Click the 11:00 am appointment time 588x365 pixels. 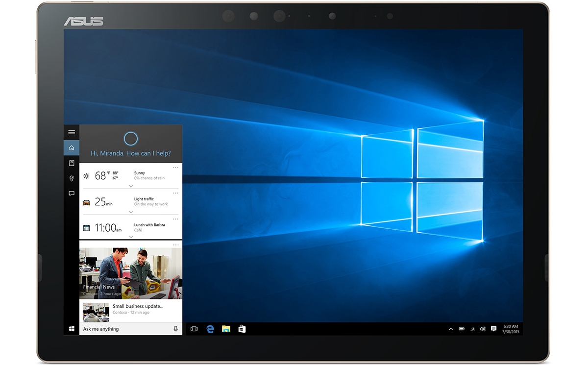(x=108, y=228)
